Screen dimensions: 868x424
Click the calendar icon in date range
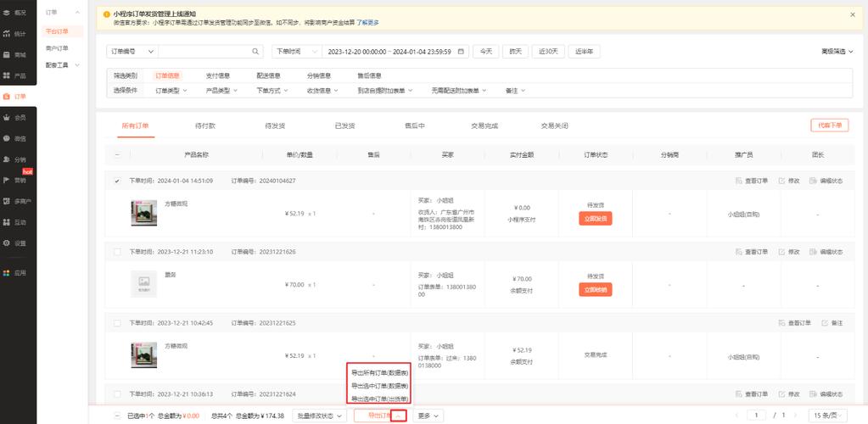(x=461, y=52)
